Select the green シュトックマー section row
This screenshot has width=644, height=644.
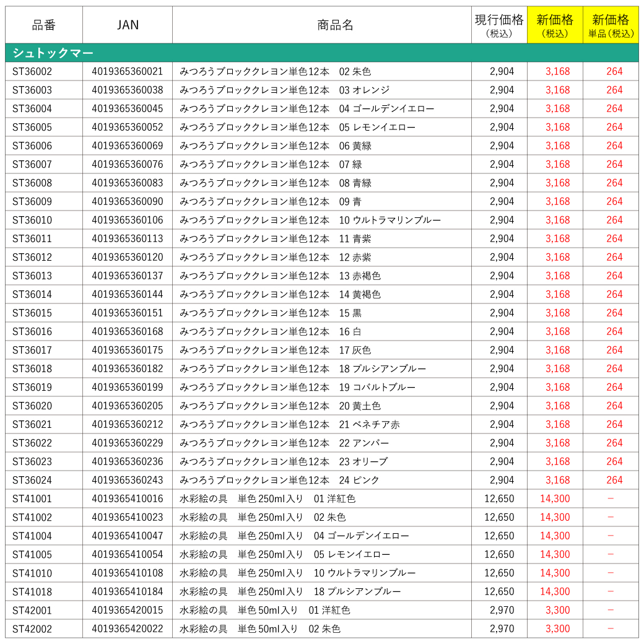(x=321, y=53)
